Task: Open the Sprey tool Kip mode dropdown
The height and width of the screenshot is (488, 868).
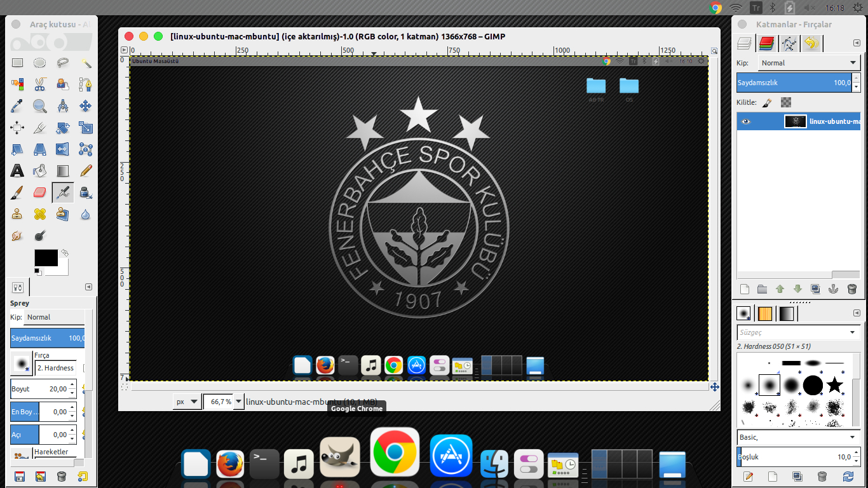Action: tap(55, 317)
